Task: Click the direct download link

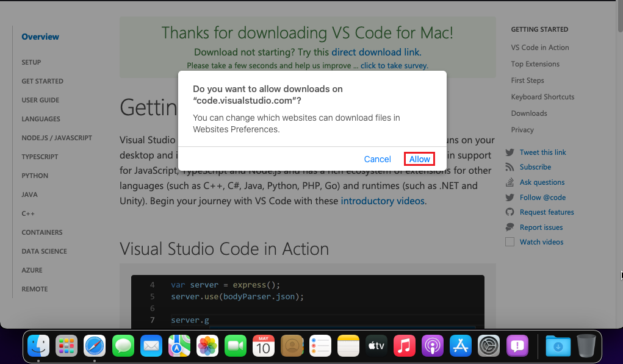Action: tap(376, 52)
